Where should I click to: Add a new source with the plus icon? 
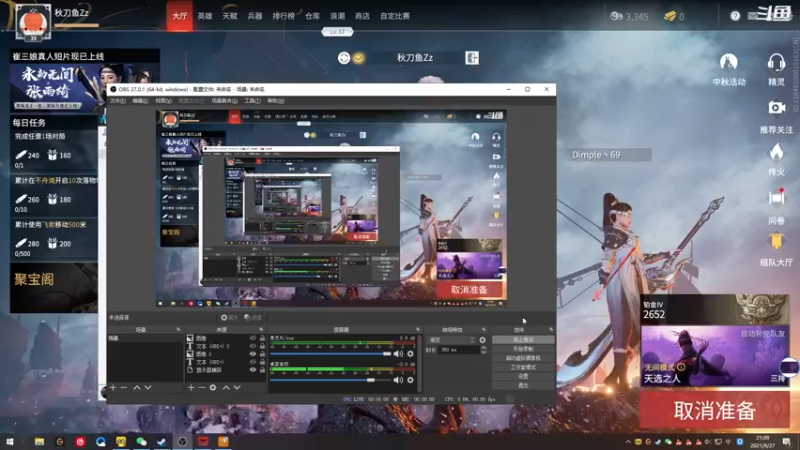(191, 388)
